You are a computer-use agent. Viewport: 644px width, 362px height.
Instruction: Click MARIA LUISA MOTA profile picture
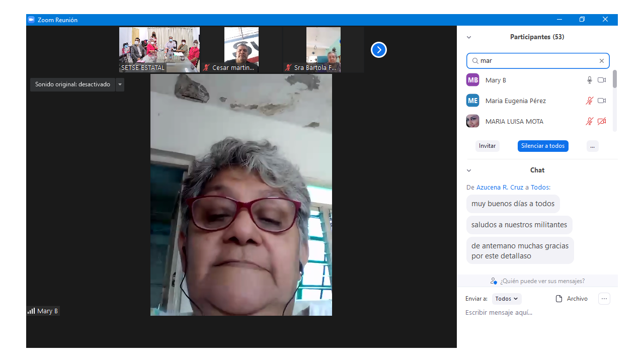tap(472, 121)
